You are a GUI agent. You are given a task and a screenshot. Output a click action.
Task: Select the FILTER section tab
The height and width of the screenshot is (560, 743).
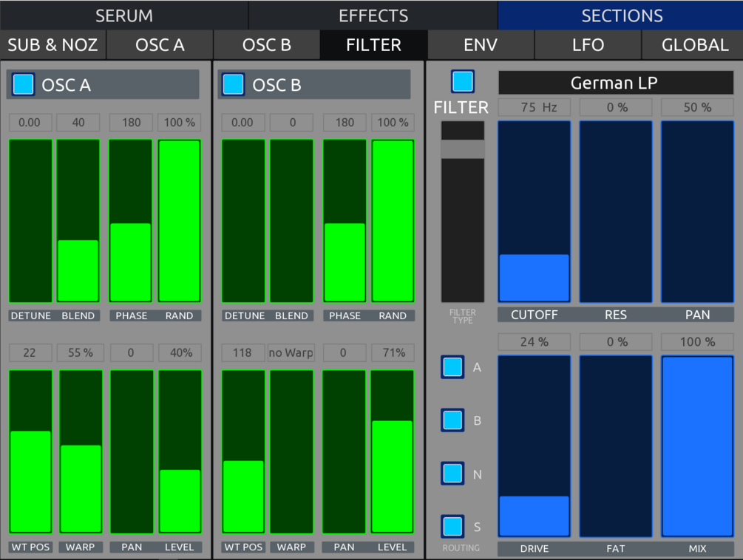coord(373,45)
